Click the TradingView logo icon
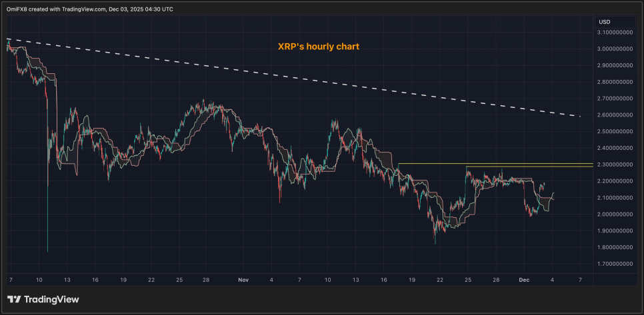This screenshot has height=315, width=644. tap(14, 300)
